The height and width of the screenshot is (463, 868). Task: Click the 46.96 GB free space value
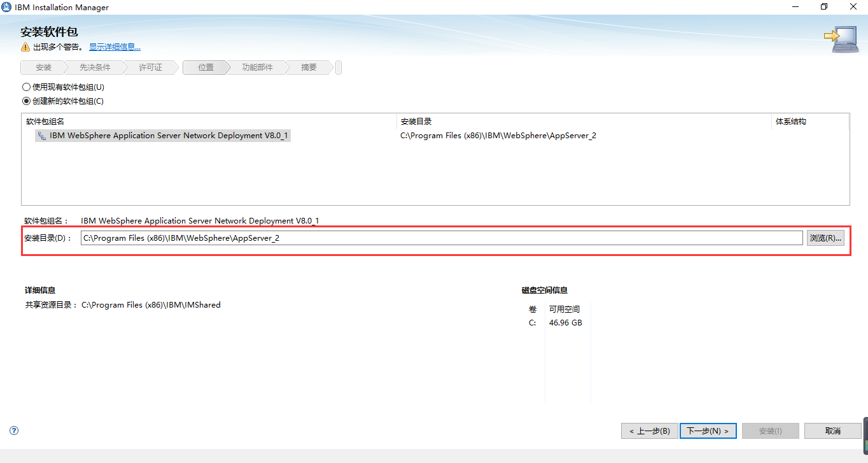coord(565,323)
